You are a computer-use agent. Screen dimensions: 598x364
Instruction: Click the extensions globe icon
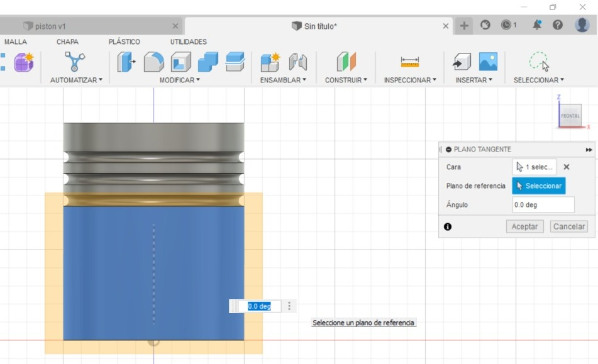click(485, 25)
